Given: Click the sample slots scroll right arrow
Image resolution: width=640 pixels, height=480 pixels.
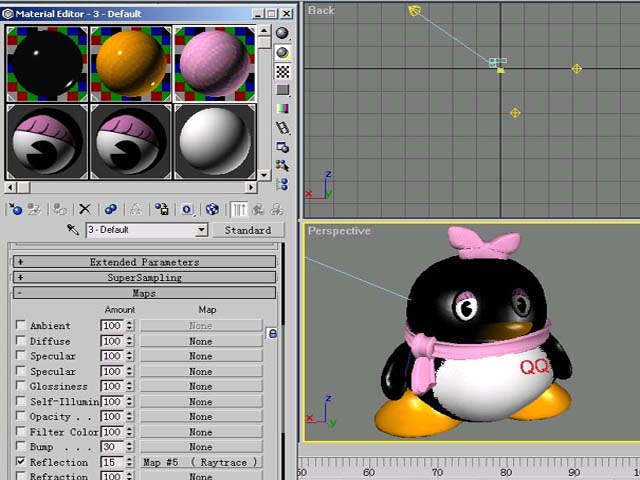Looking at the screenshot, I should pos(251,187).
